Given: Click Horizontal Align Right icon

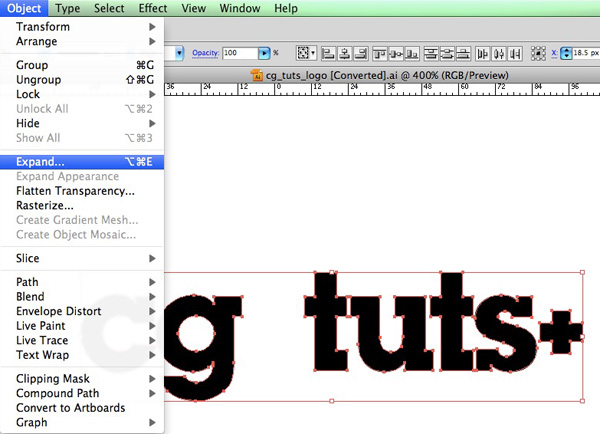Looking at the screenshot, I should [360, 54].
